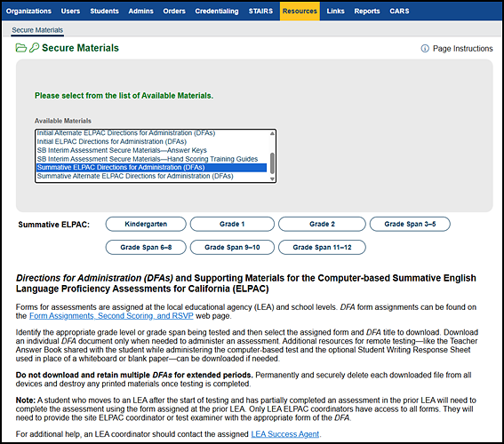
Task: Choose the Grade Span 11–12 button
Action: 322,247
